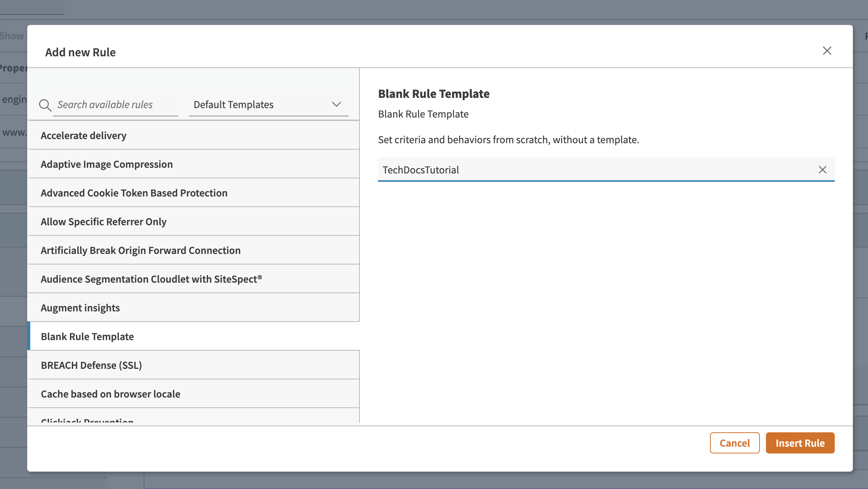Click the magnifying glass search icon
868x489 pixels.
point(45,105)
